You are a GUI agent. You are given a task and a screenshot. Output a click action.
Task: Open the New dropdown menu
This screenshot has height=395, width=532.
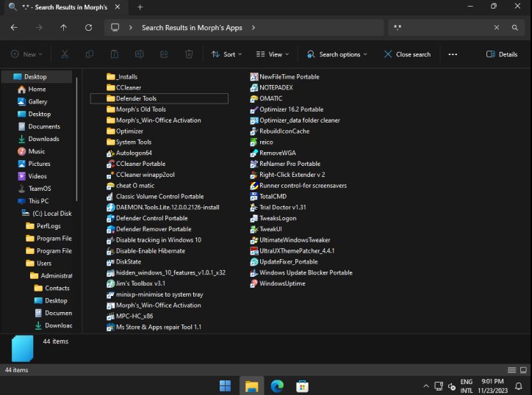coord(26,54)
